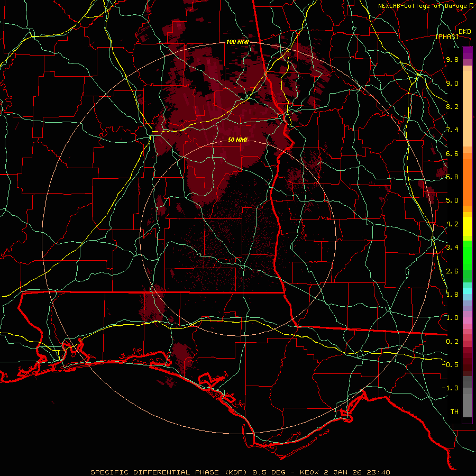Click the -1.3 scale value
Screen dimensions: 476x476
[450, 388]
